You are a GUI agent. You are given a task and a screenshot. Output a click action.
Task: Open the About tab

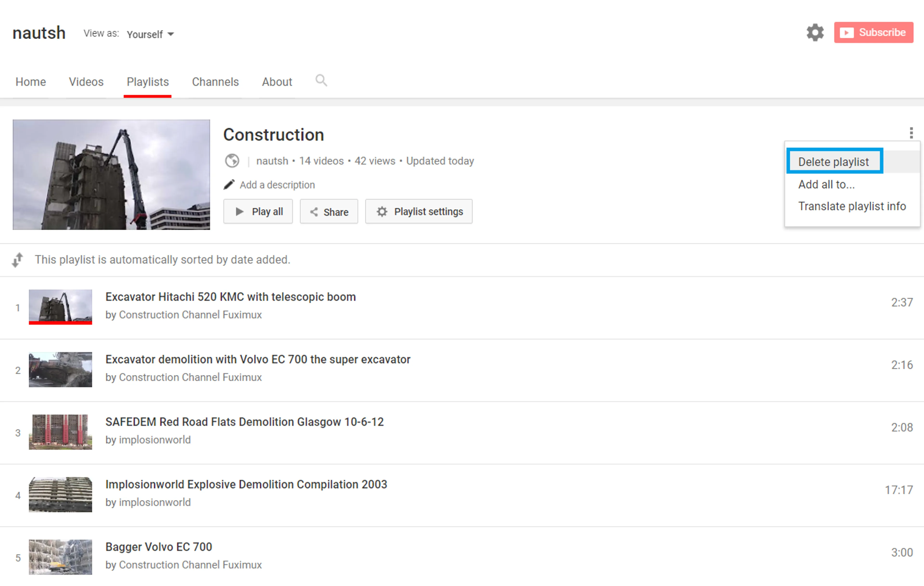pos(277,82)
